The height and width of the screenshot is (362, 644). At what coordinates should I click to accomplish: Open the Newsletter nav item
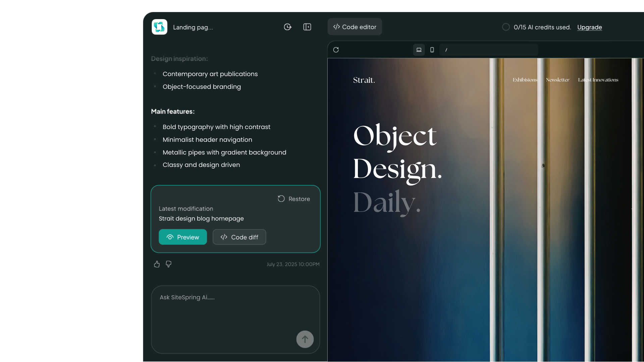click(x=557, y=80)
